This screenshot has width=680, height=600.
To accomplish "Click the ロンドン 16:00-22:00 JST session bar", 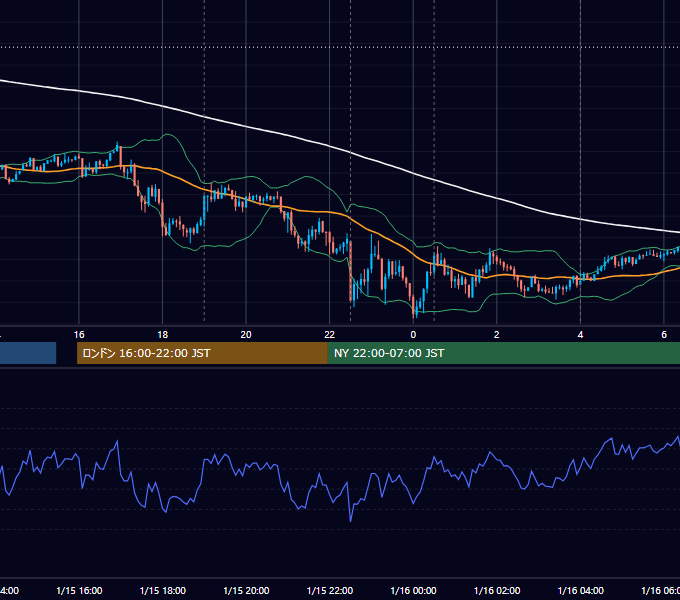I will coord(202,353).
